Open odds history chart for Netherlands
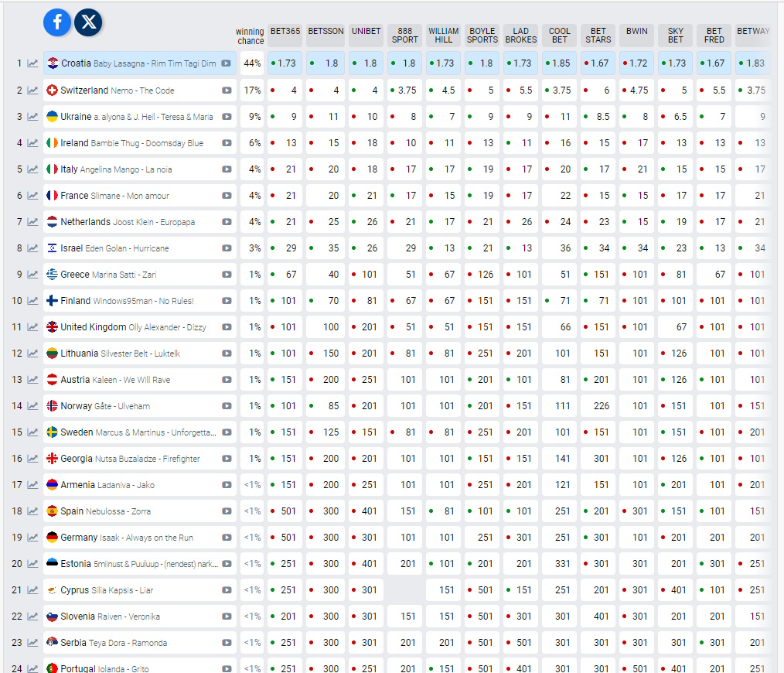 pyautogui.click(x=32, y=222)
